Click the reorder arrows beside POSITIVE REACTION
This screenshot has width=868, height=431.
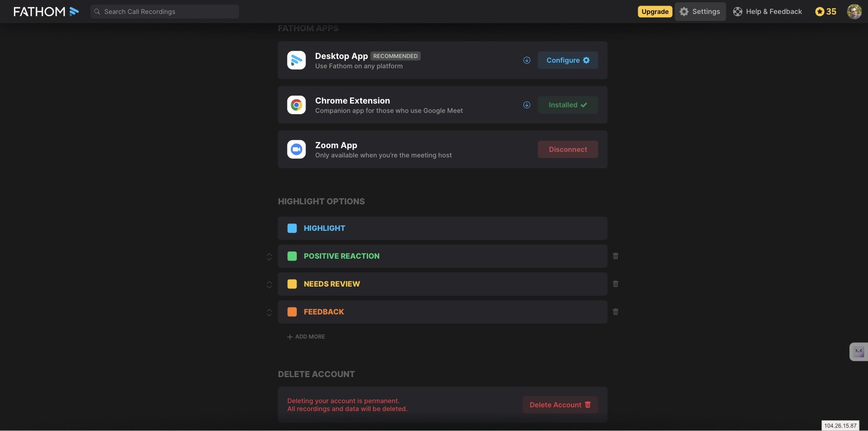point(269,257)
